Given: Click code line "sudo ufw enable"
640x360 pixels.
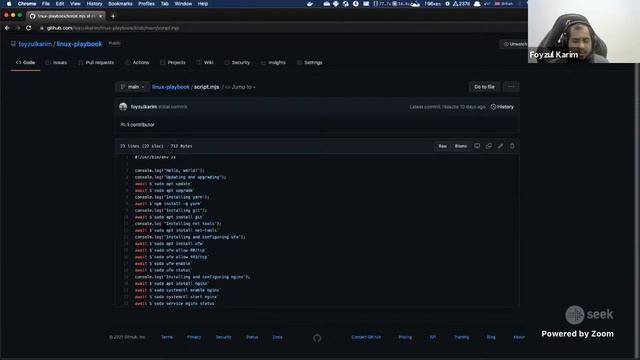Looking at the screenshot, I should pos(163,264).
